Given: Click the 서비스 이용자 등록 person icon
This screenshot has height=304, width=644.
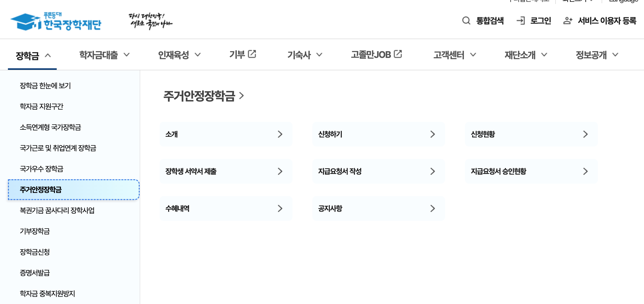Looking at the screenshot, I should (x=567, y=21).
